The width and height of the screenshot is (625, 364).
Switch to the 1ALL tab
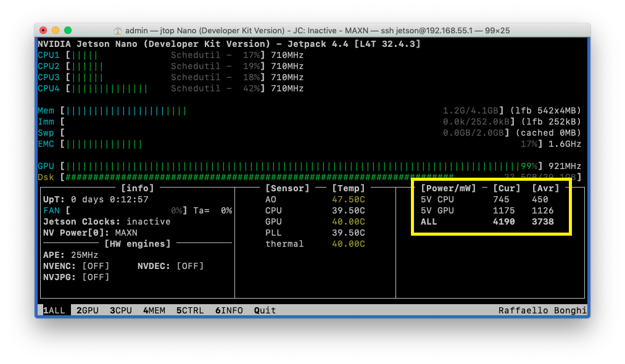pos(54,310)
